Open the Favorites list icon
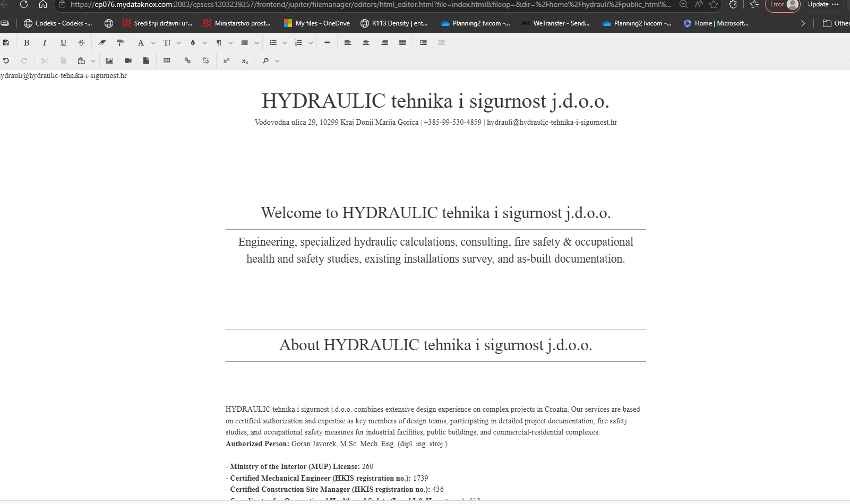850x504 pixels. point(754,4)
